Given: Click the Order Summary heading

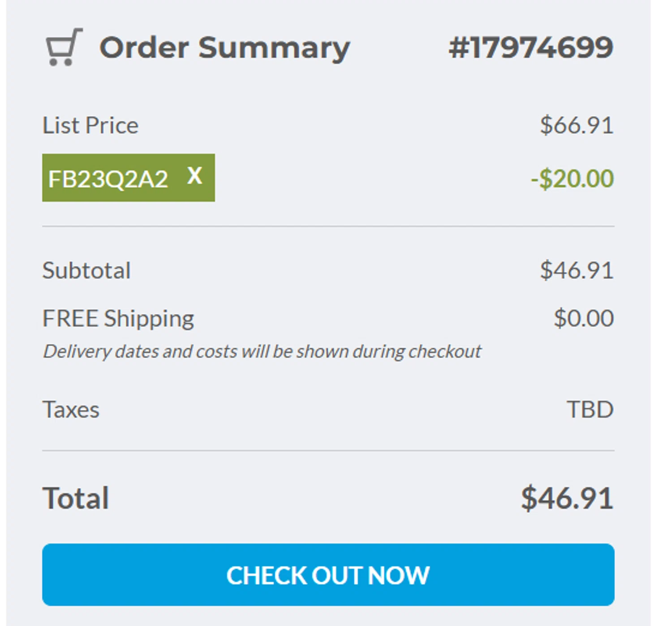Looking at the screenshot, I should coord(224,47).
